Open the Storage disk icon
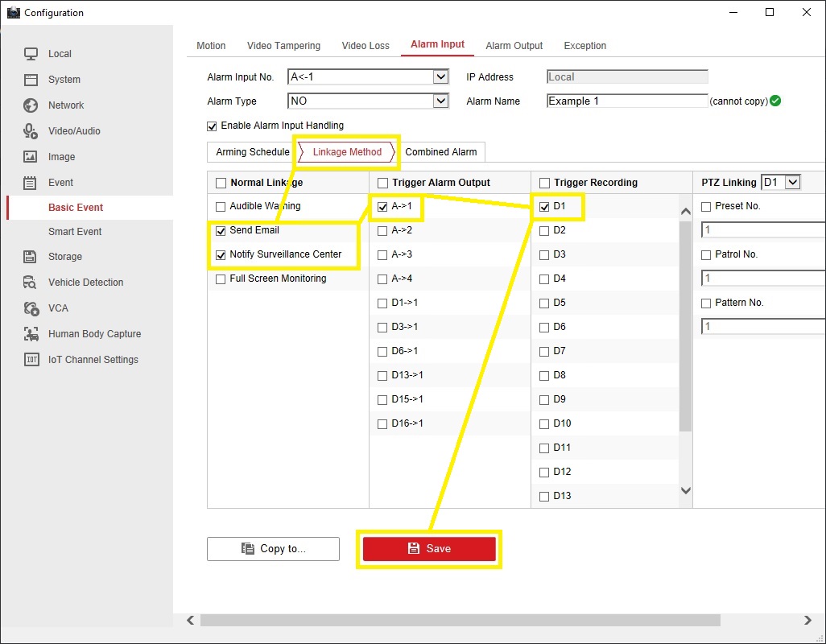Viewport: 826px width, 644px height. (x=31, y=257)
